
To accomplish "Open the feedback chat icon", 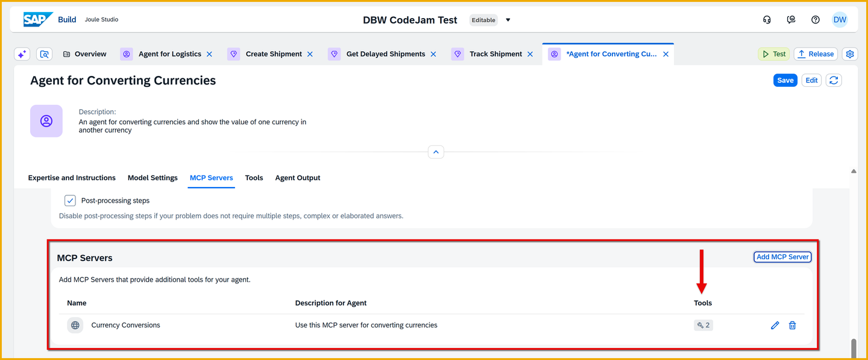I will [x=791, y=20].
